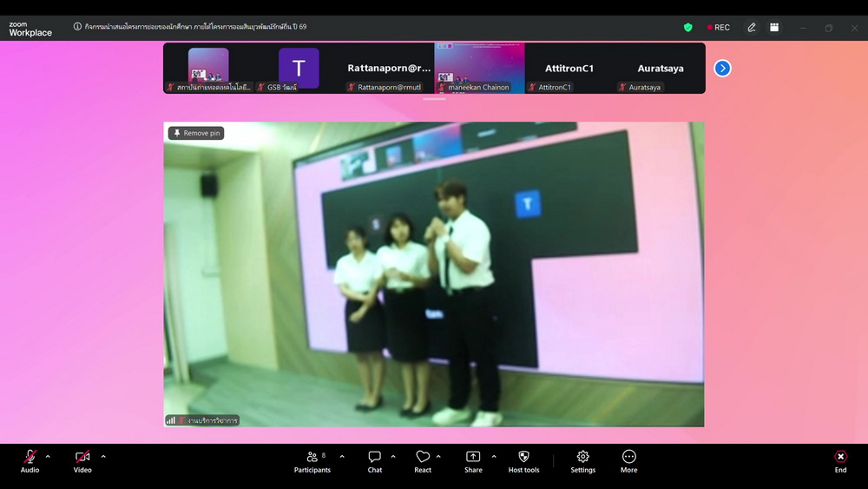Viewport: 868px width, 489px height.
Task: Unmute the microphone with the Audio button
Action: pos(30,460)
